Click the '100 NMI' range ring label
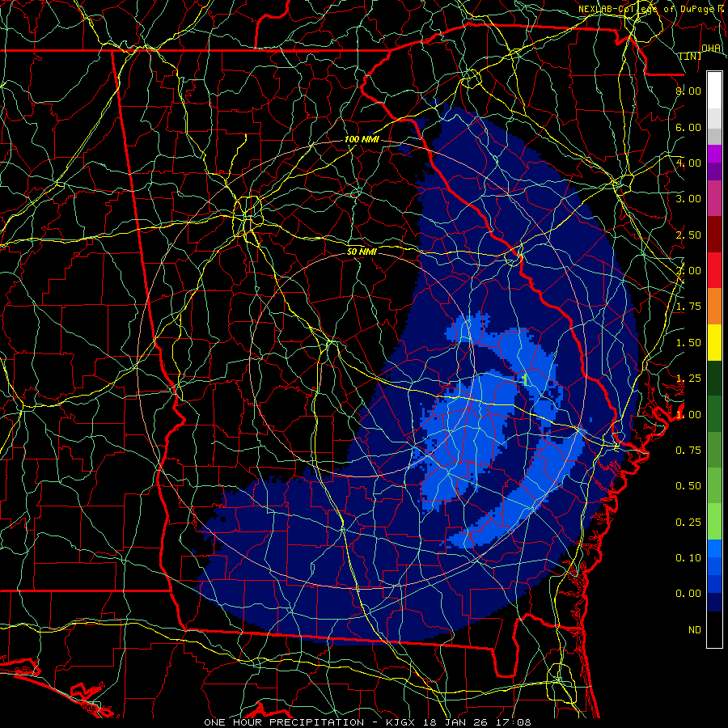Screen dimensions: 728x728 pyautogui.click(x=362, y=139)
